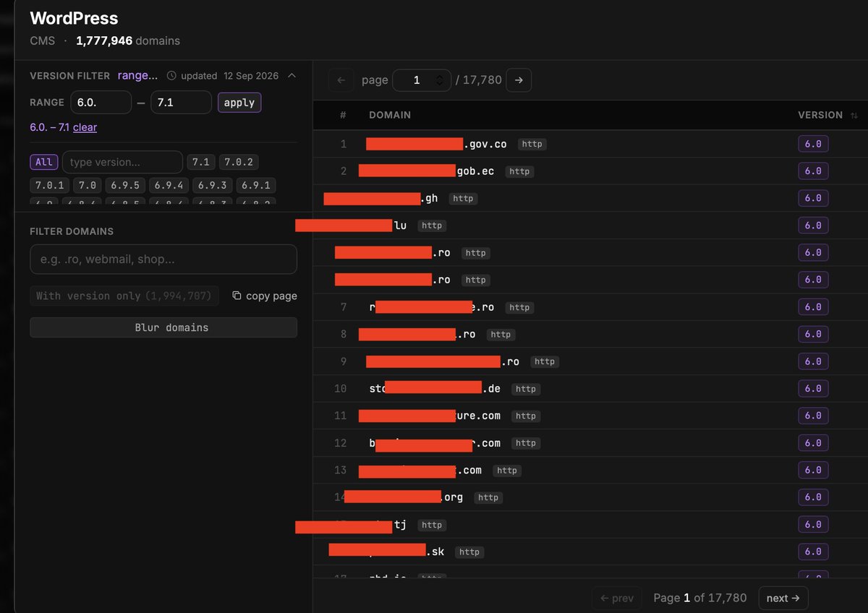Open the page number stepper field
Viewport: 868px width, 613px height.
422,80
